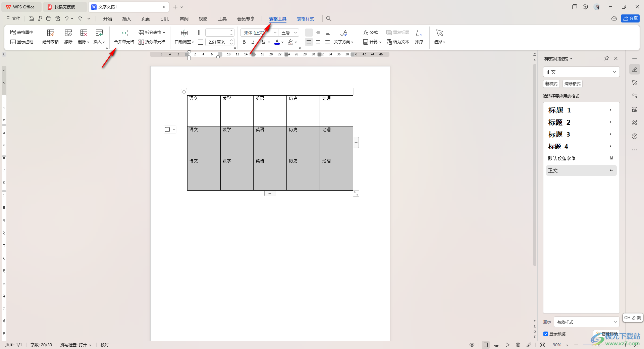The height and width of the screenshot is (349, 644).
Task: Click the outline view icon in status bar
Action: (496, 345)
